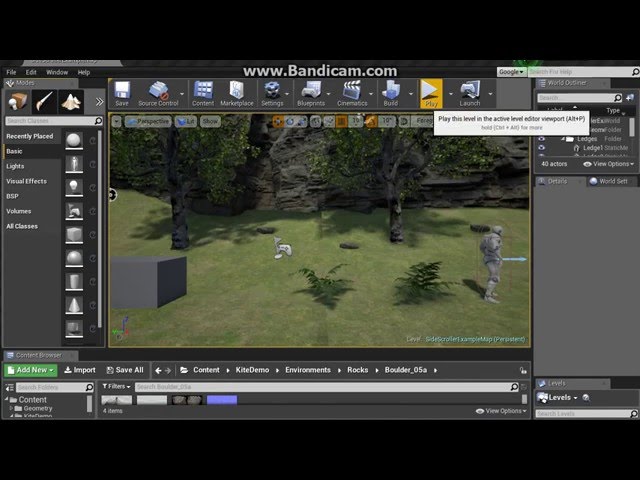Open Play options dropdown arrow

[x=451, y=94]
